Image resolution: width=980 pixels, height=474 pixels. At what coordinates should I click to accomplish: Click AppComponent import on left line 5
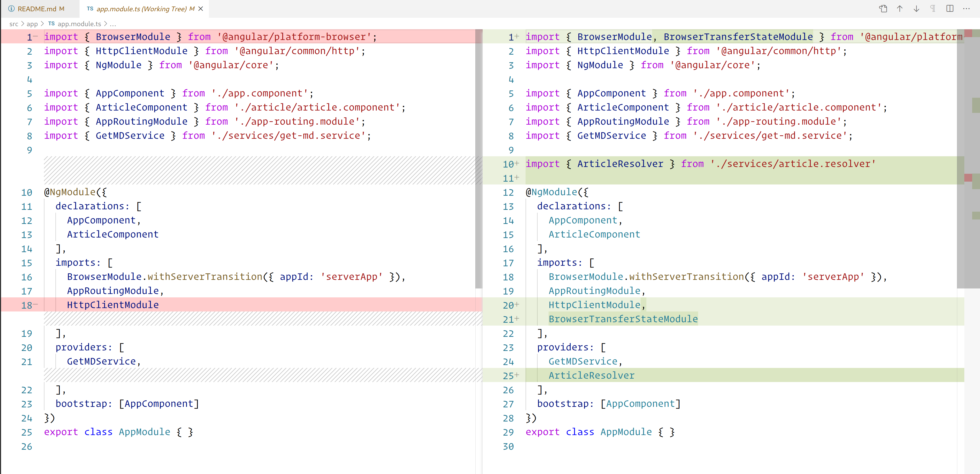(179, 93)
